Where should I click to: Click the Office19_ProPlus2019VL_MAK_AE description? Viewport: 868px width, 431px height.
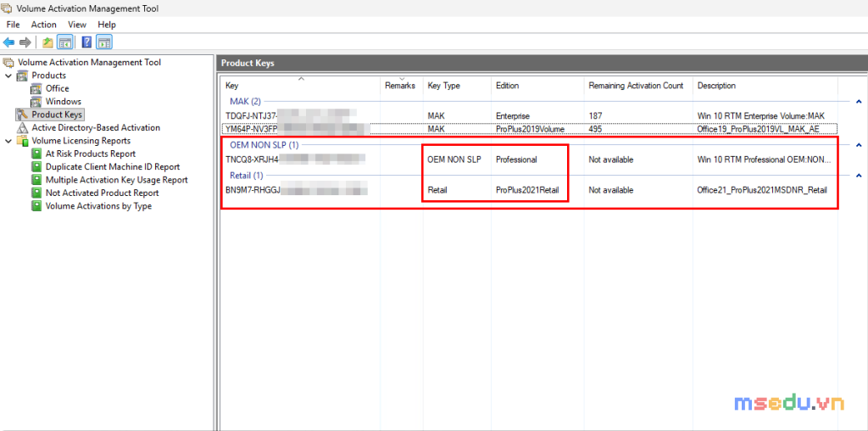[x=758, y=129]
